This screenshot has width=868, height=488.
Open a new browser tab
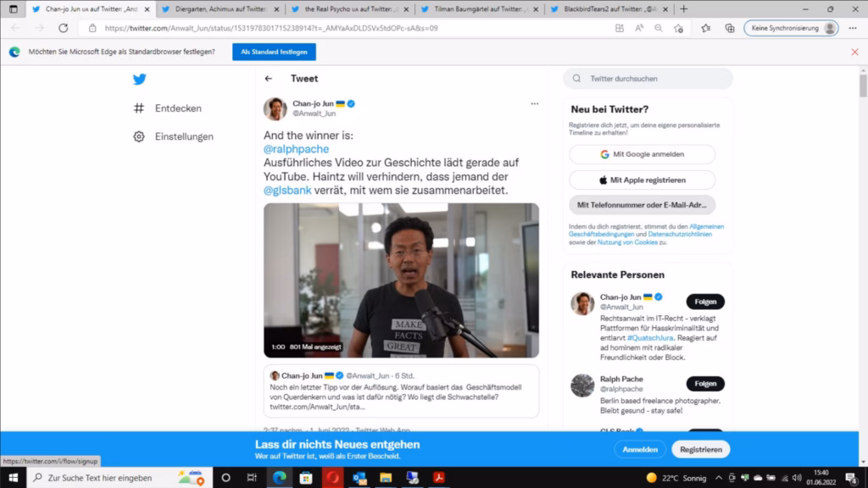[x=684, y=9]
